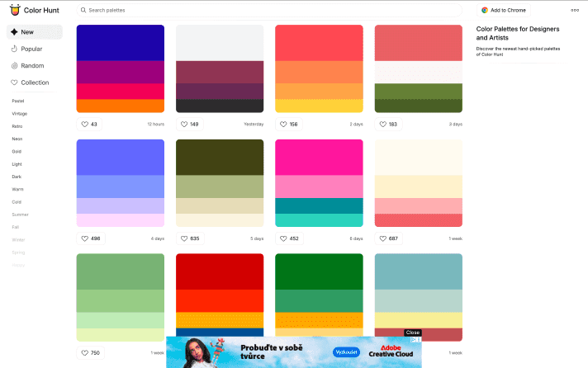The height and width of the screenshot is (368, 588).
Task: Select the maroon swatch in 149-likes palette
Action: pyautogui.click(x=220, y=72)
